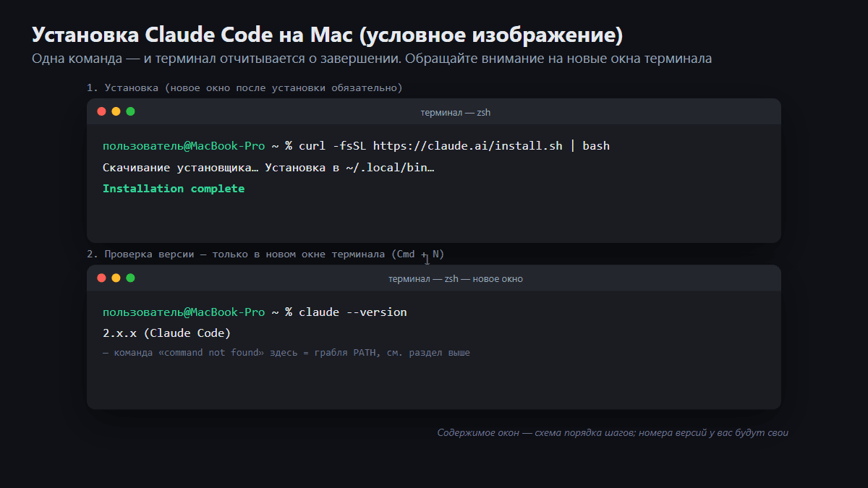Click the line "Скачивание установщика… Установка в ~/.local/bin…"
Screen dimensions: 868x488
pos(268,168)
